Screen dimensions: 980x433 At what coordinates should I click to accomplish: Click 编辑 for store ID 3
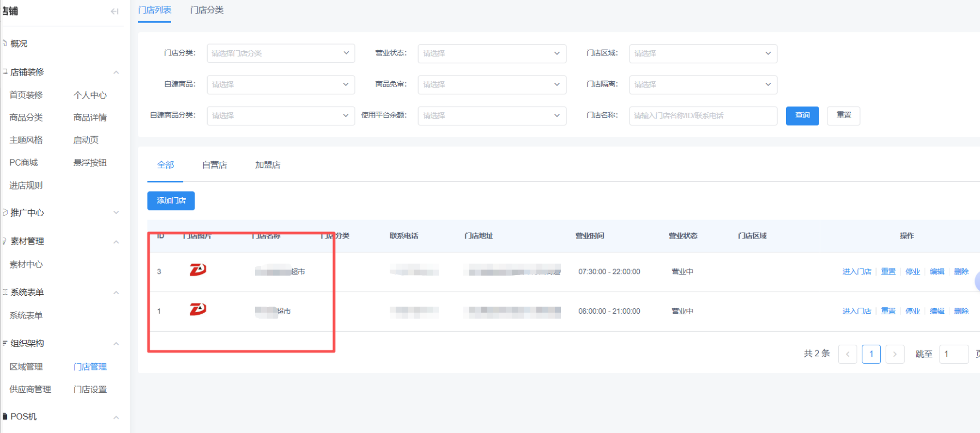click(937, 272)
